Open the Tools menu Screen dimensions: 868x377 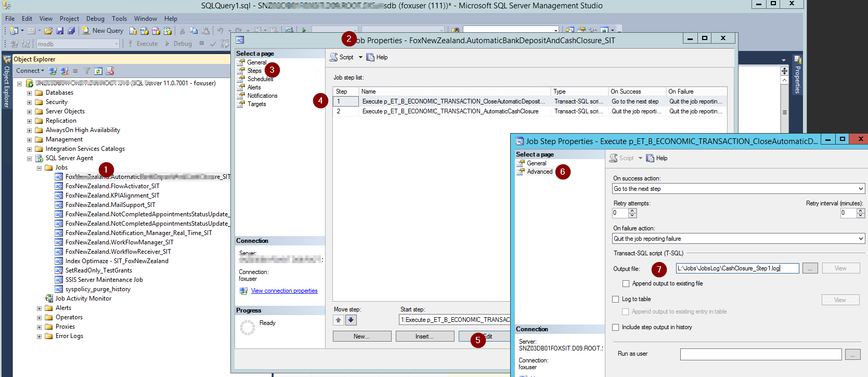119,18
